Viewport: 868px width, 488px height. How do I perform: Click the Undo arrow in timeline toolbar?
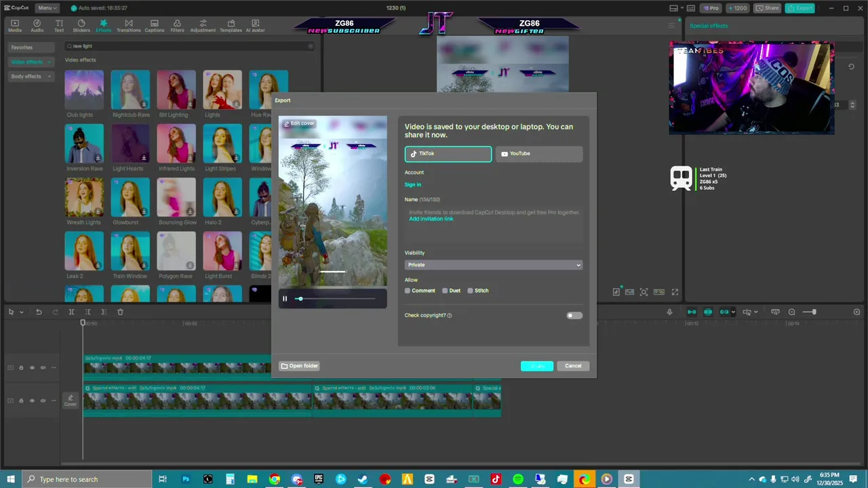39,312
